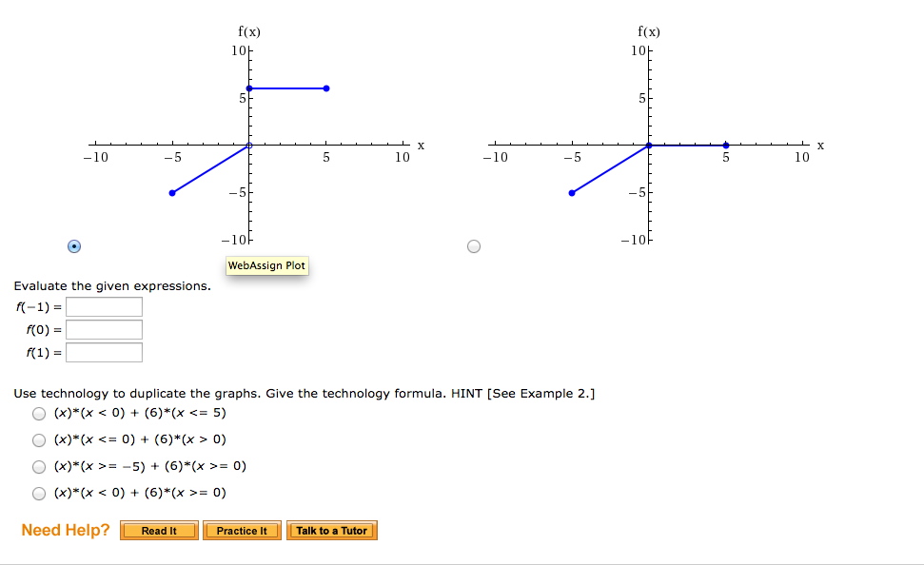
Task: Choose formula (x)*(x <= 0) + (6)*(x > 0)
Action: 39,439
